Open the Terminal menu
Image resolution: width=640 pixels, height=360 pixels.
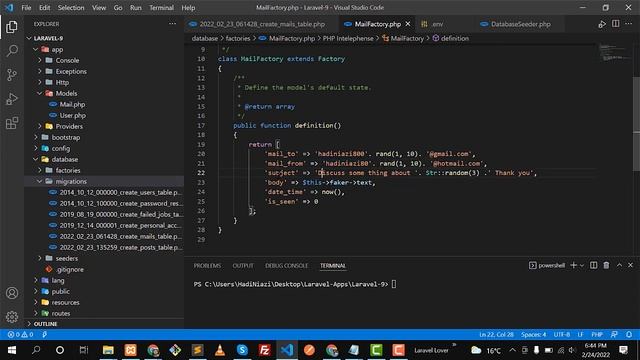(161, 7)
